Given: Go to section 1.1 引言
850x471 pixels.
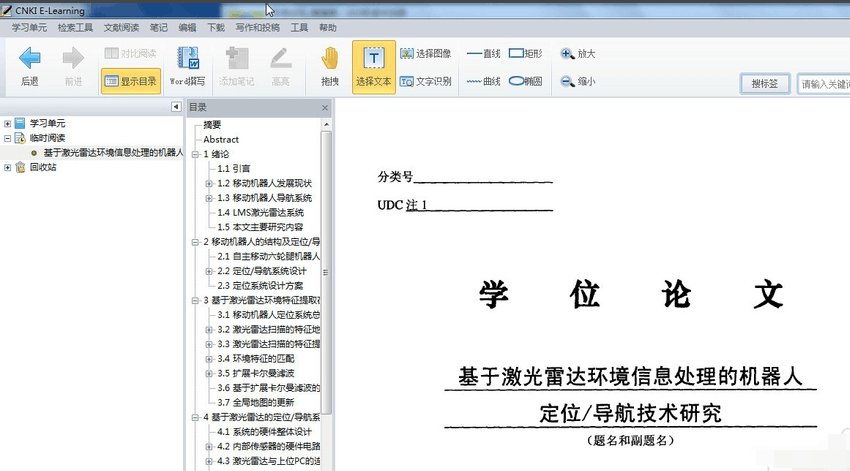Looking at the screenshot, I should pyautogui.click(x=234, y=169).
